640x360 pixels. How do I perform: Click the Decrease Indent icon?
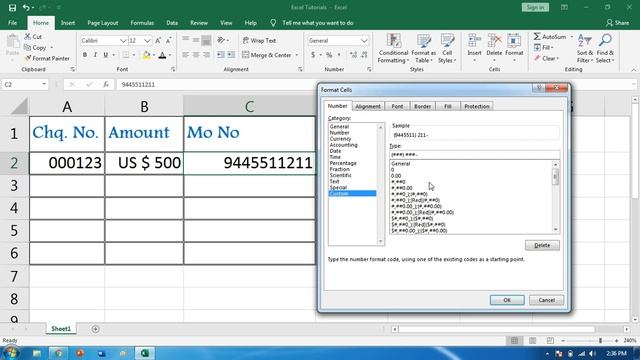tap(220, 55)
